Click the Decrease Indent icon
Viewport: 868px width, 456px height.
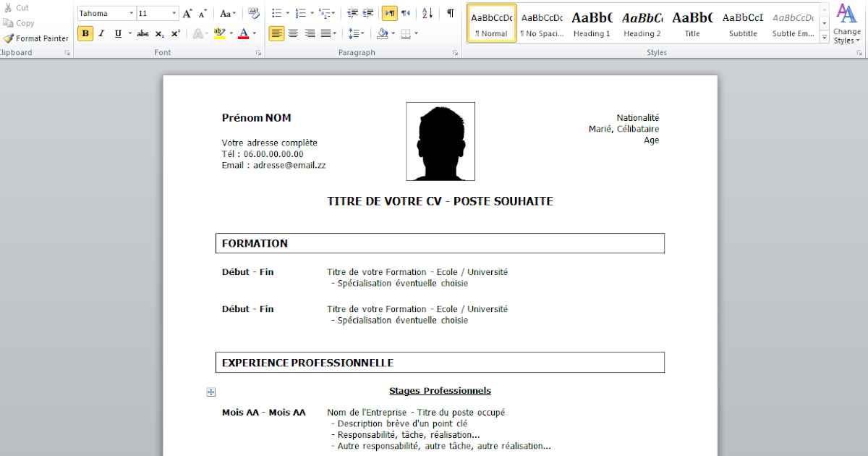coord(352,13)
